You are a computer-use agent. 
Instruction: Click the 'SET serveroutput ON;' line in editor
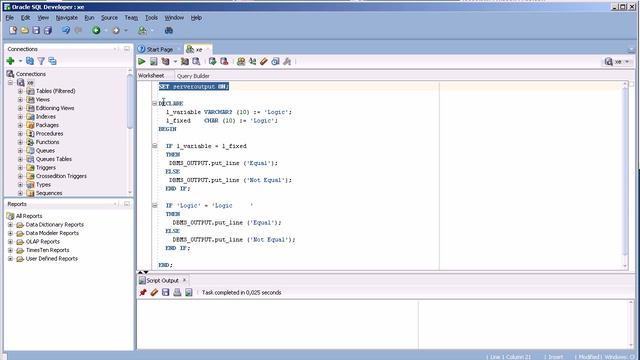click(194, 87)
